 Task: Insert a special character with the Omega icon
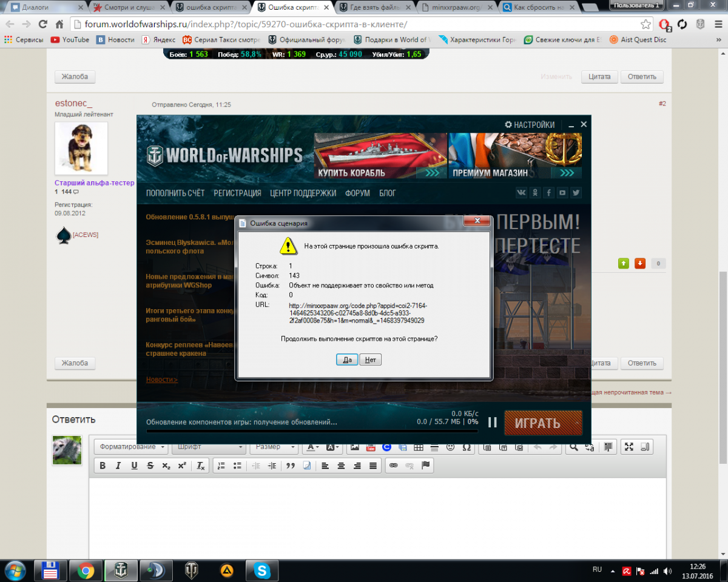tap(466, 447)
